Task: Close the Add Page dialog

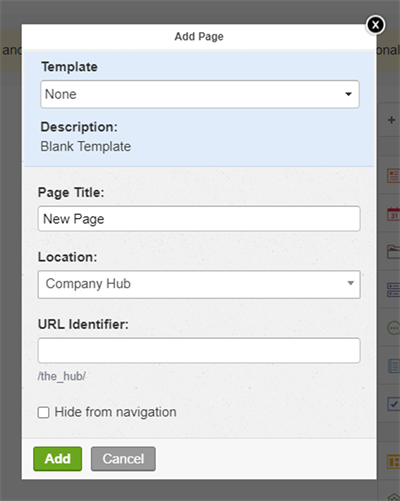Action: [375, 25]
